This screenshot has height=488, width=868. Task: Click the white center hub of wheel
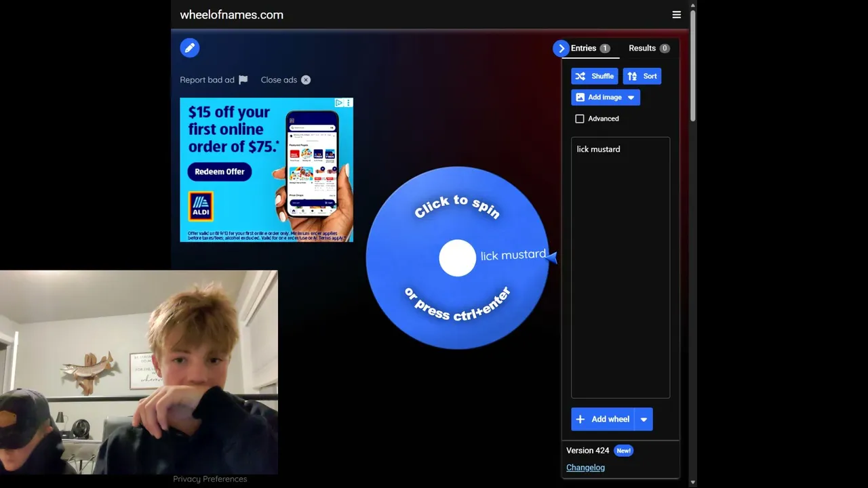(x=458, y=258)
